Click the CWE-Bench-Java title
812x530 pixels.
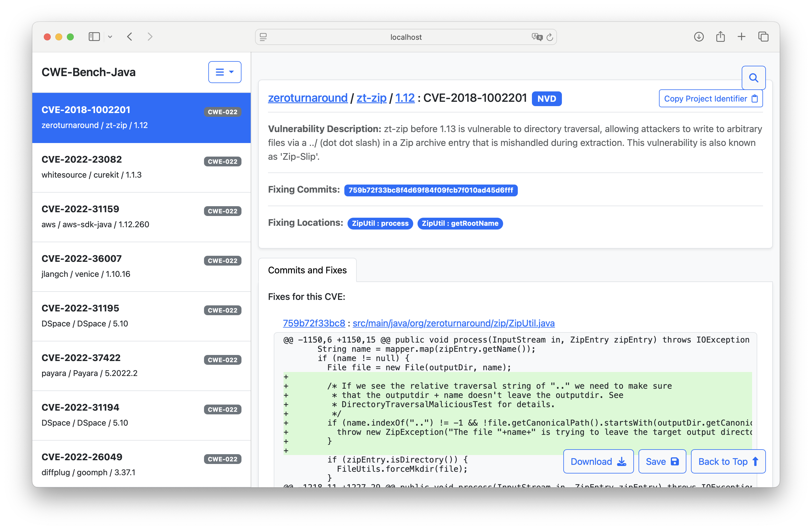point(88,72)
